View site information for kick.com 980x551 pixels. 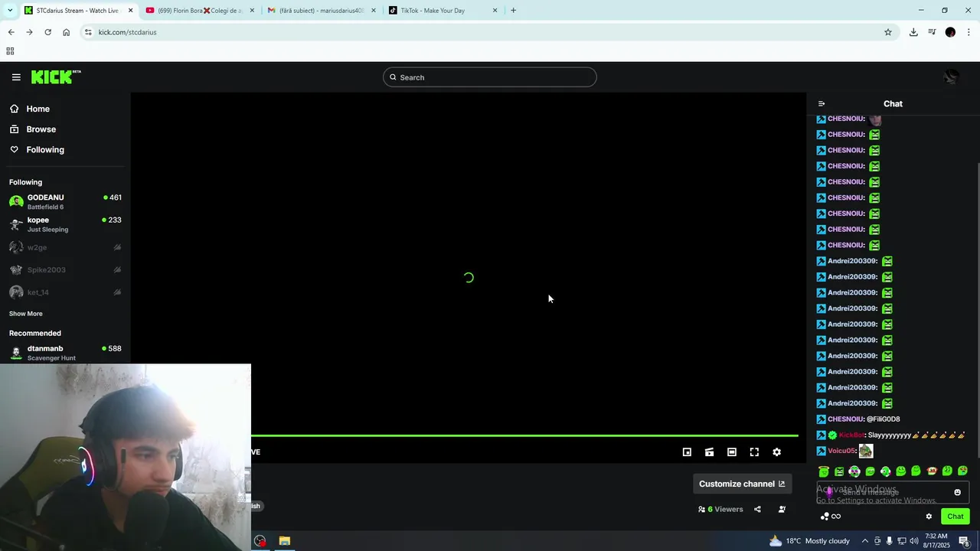[x=88, y=32]
